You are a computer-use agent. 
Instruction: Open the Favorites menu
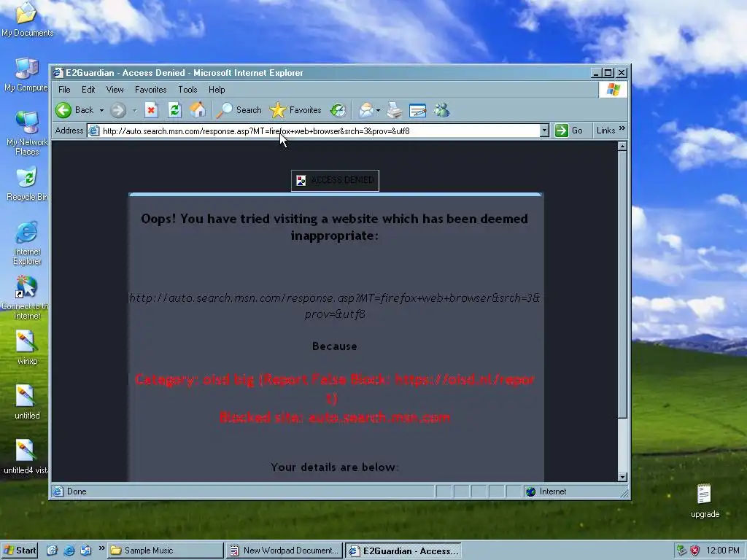point(150,90)
